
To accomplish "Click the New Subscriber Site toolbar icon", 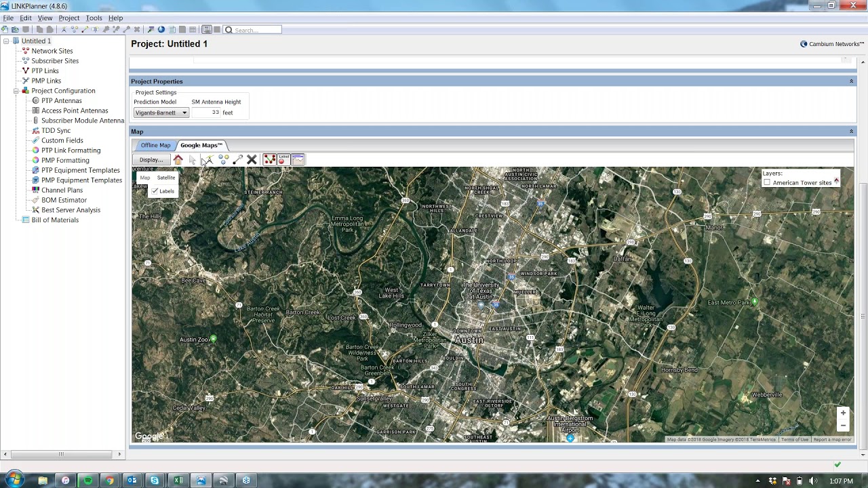I will click(75, 30).
